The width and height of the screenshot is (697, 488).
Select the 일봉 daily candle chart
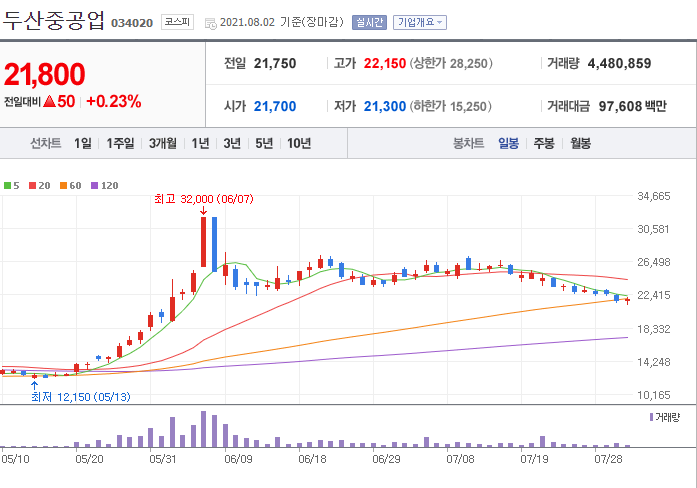[x=508, y=143]
